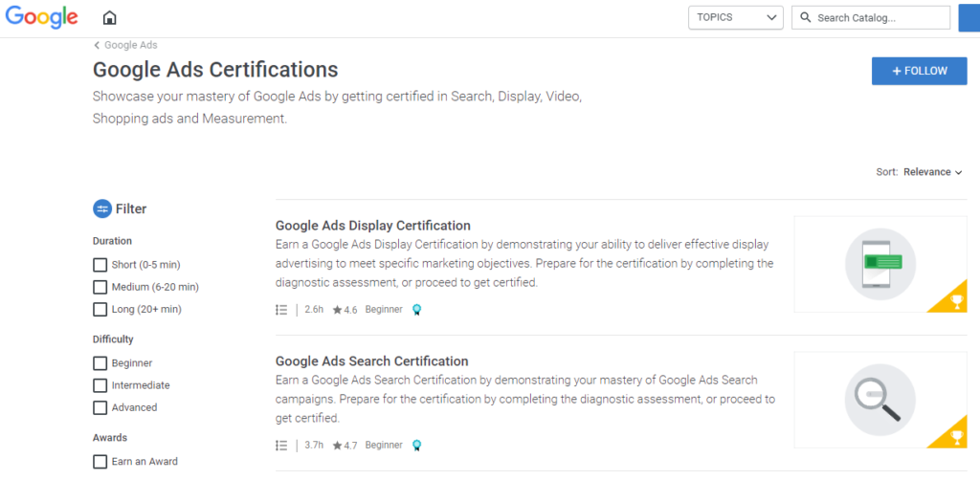Click Beginner label on Display Certification
This screenshot has height=480, width=980.
384,310
